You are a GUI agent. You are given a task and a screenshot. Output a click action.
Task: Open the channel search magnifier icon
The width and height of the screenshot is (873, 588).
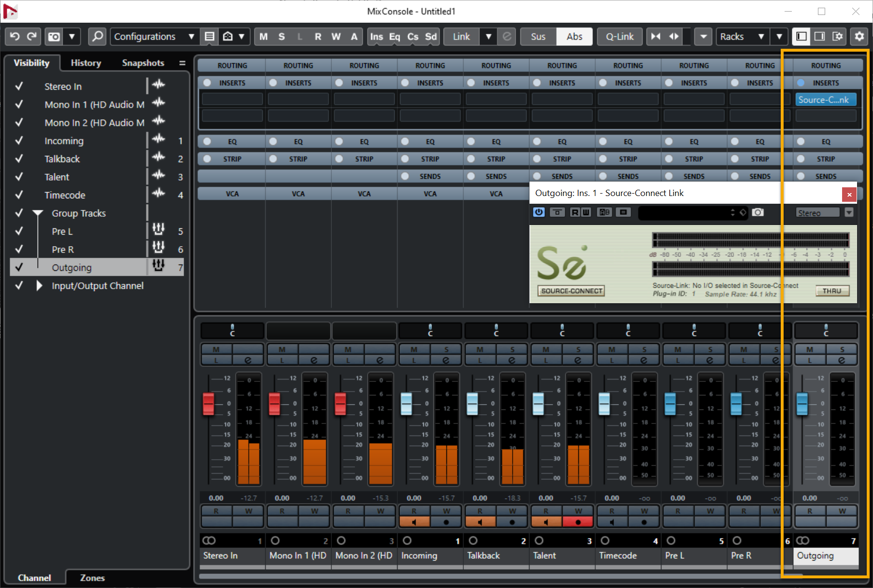[x=97, y=37]
